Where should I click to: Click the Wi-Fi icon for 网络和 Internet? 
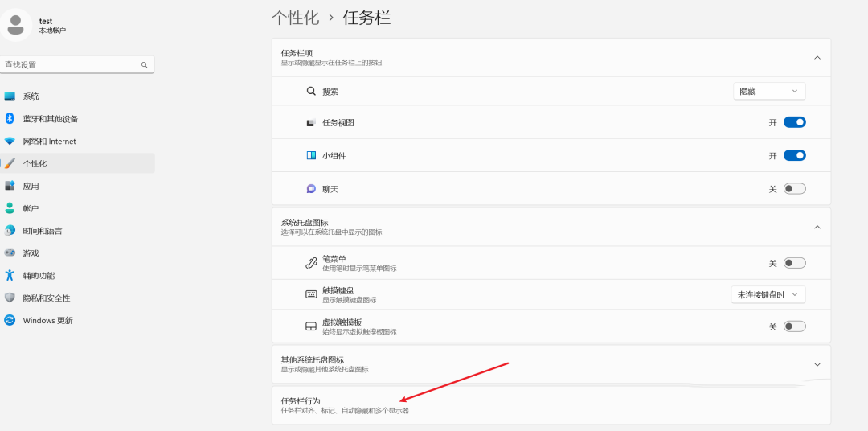(x=10, y=142)
